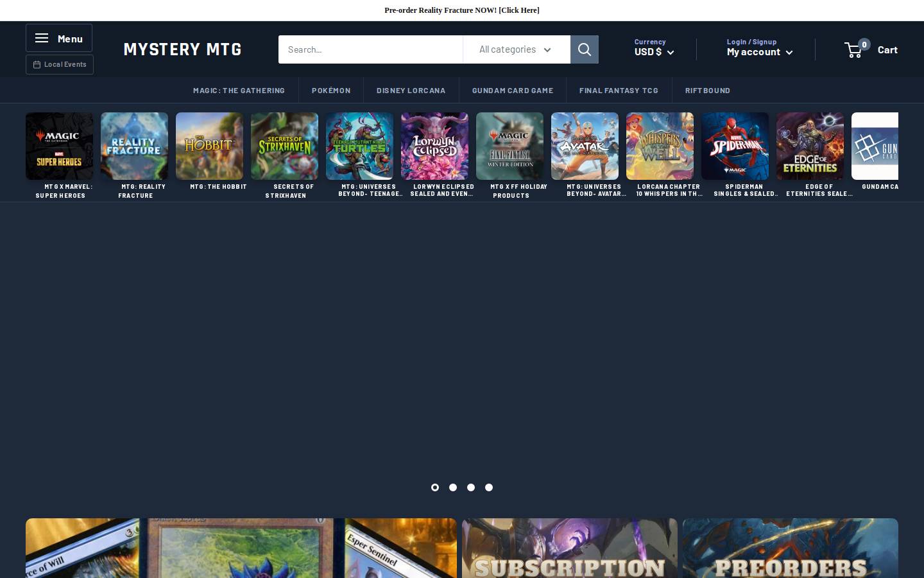Open Final Fantasy Winter Edition tile
This screenshot has width=924, height=578.
click(x=509, y=146)
